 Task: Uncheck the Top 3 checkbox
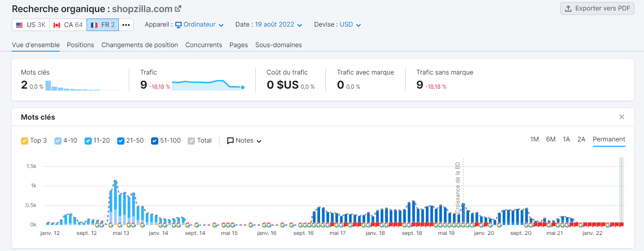[x=25, y=141]
